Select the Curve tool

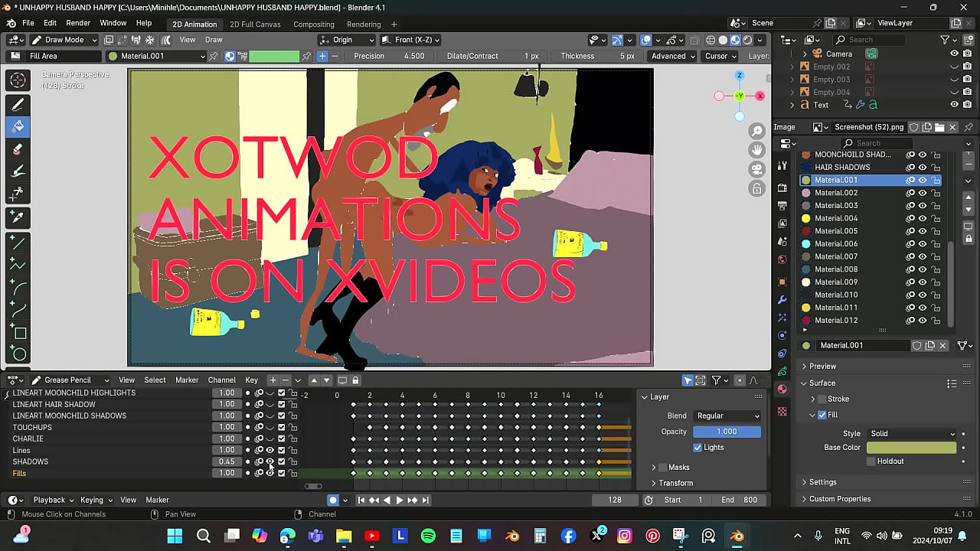point(18,311)
